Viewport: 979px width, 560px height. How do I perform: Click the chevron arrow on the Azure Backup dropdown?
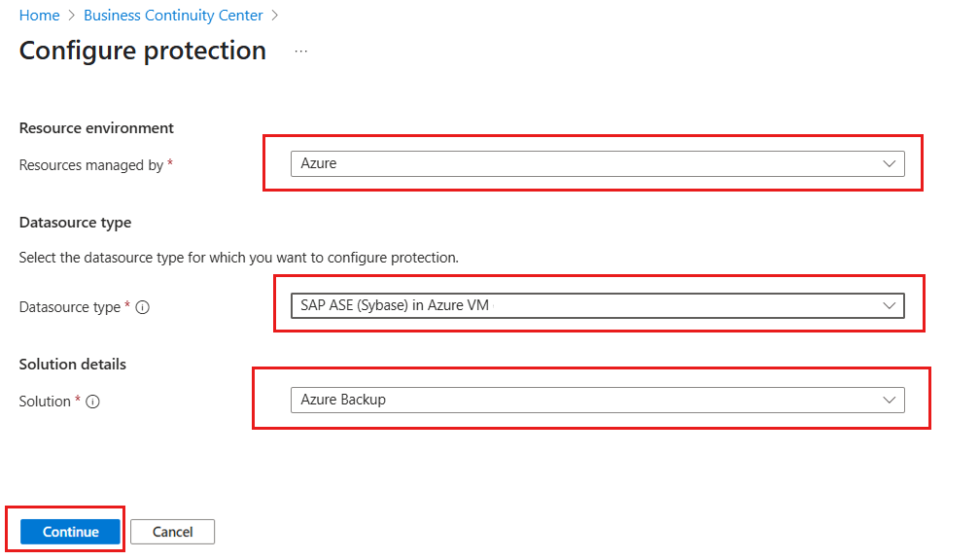[889, 400]
